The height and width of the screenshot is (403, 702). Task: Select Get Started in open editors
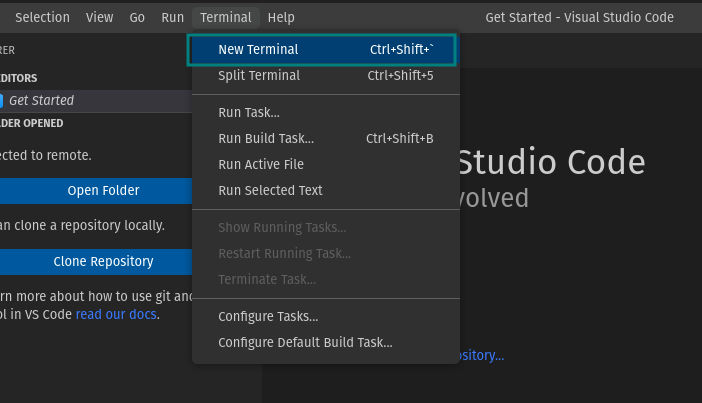click(96, 101)
